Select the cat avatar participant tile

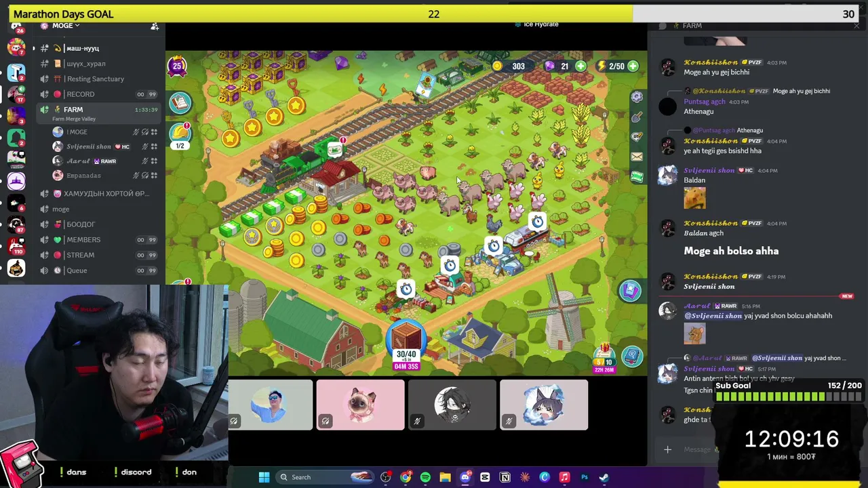click(x=361, y=405)
